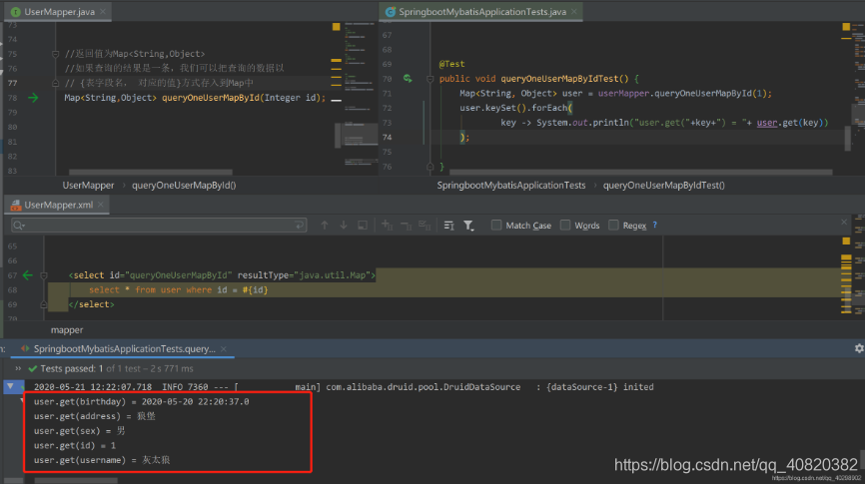868x484 pixels.
Task: Click the user.get(birthday) console line
Action: coord(141,401)
